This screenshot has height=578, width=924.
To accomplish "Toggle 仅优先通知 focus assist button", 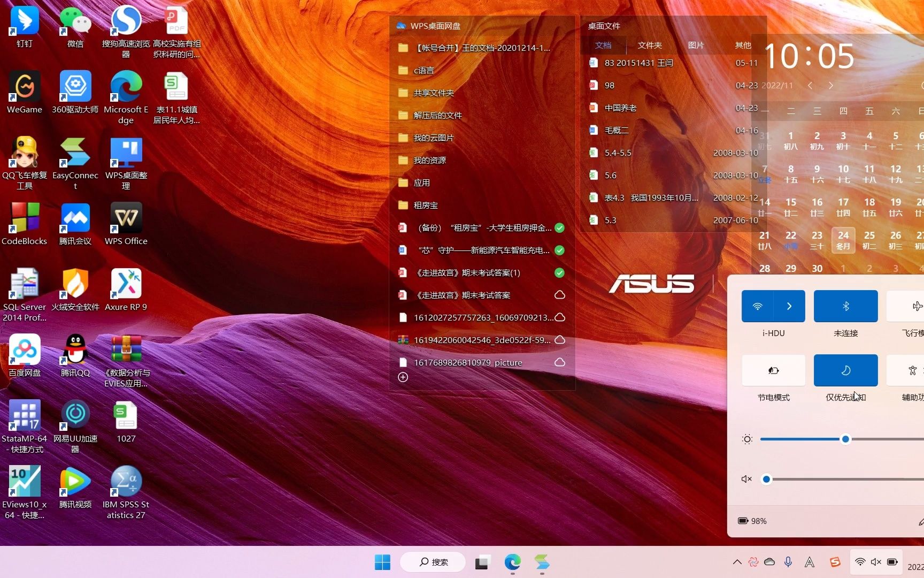I will coord(845,370).
